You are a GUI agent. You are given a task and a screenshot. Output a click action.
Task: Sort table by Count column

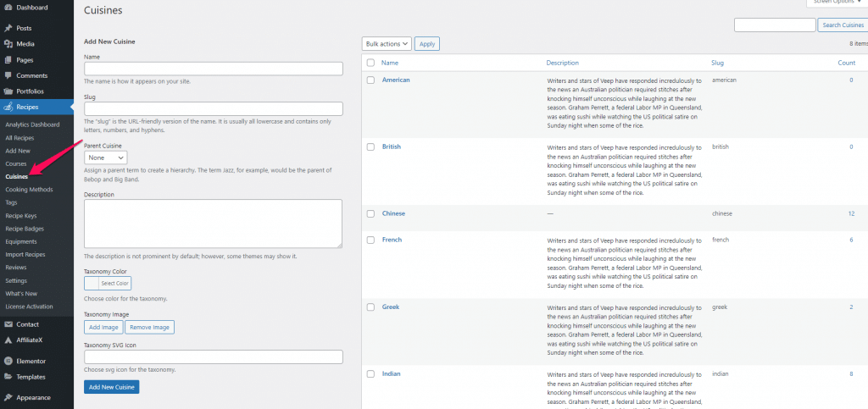click(847, 63)
